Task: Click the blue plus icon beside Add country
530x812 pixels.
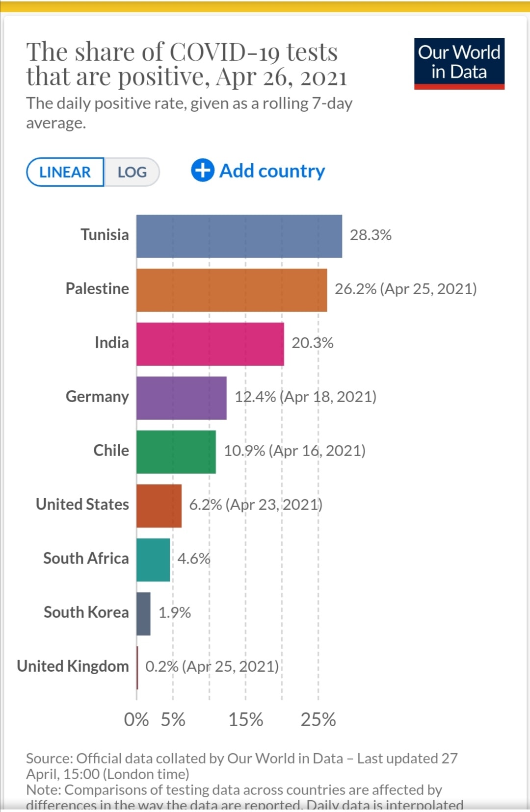Action: (202, 171)
